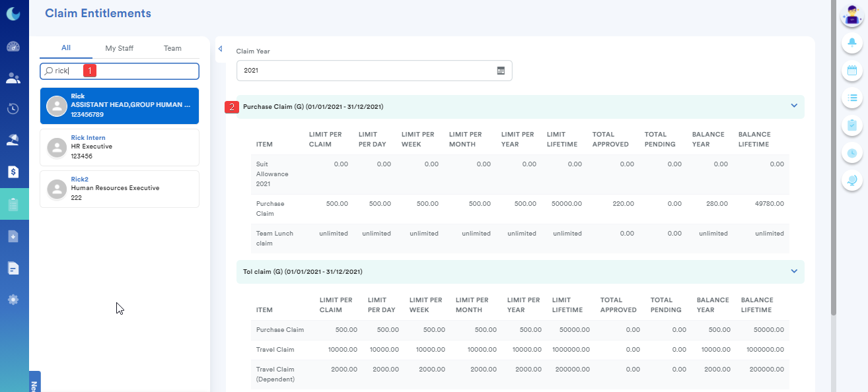Click the moon logo at top left

(13, 13)
